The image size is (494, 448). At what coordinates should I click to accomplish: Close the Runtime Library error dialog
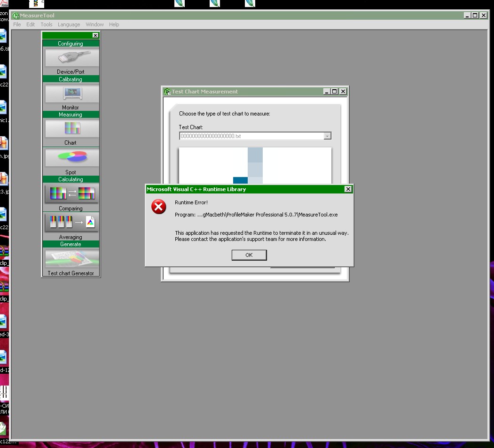click(348, 189)
